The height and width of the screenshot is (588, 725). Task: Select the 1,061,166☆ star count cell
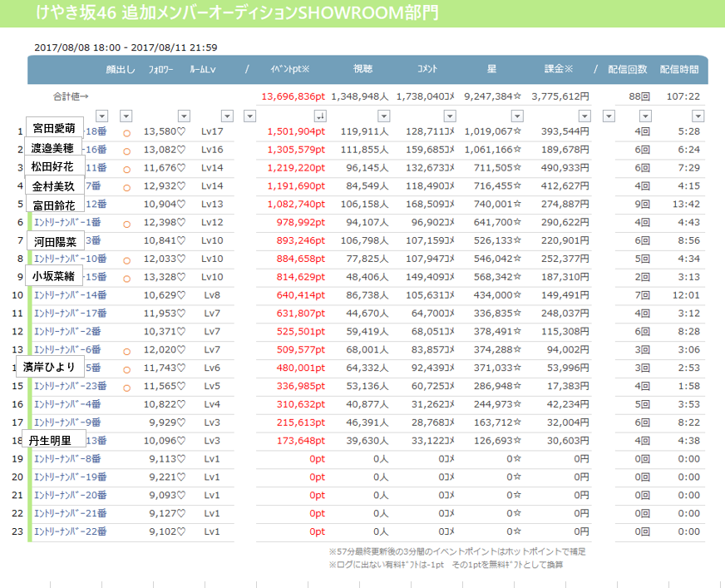[x=493, y=150]
